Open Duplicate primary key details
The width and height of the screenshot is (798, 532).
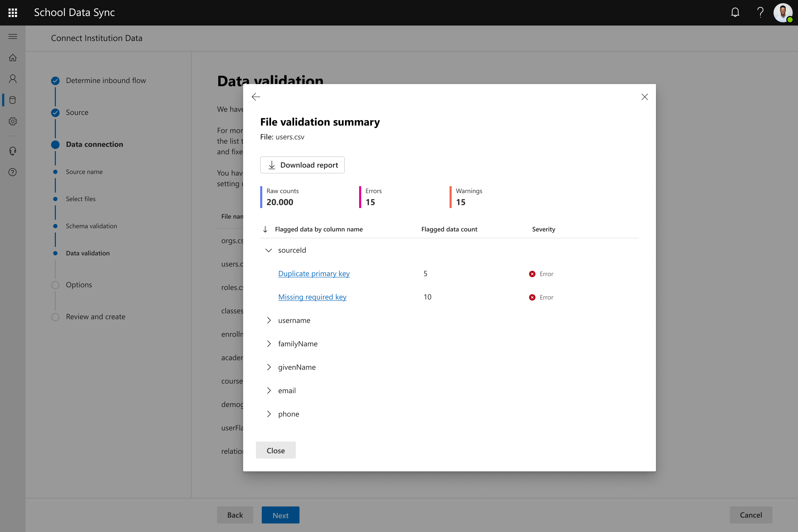coord(314,273)
